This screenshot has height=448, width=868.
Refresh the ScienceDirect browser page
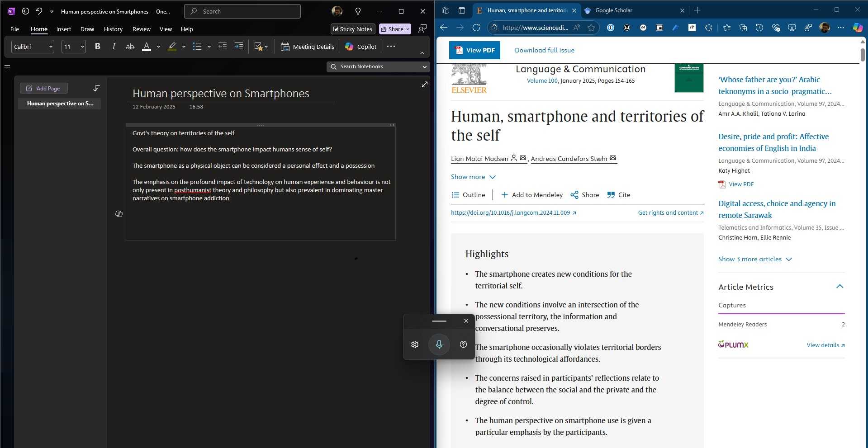click(476, 28)
